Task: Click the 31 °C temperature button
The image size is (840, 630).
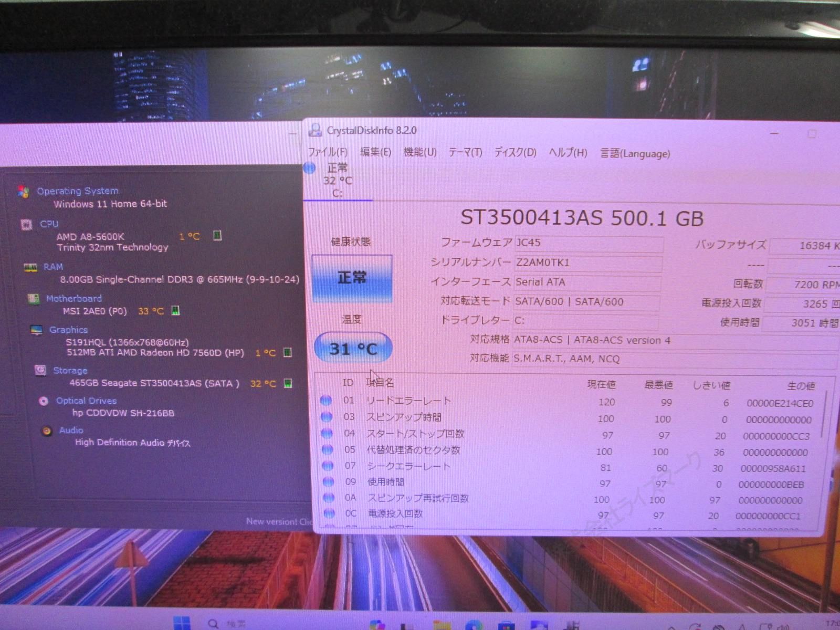Action: [x=353, y=349]
